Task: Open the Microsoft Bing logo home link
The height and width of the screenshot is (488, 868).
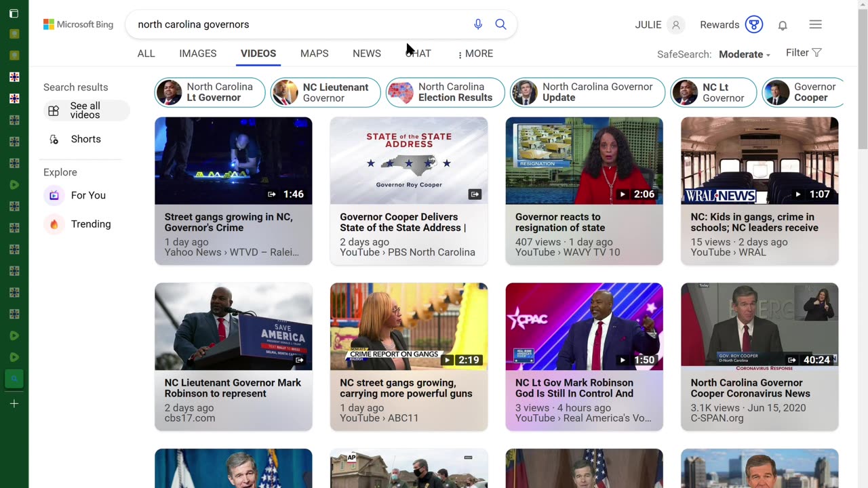Action: point(78,24)
